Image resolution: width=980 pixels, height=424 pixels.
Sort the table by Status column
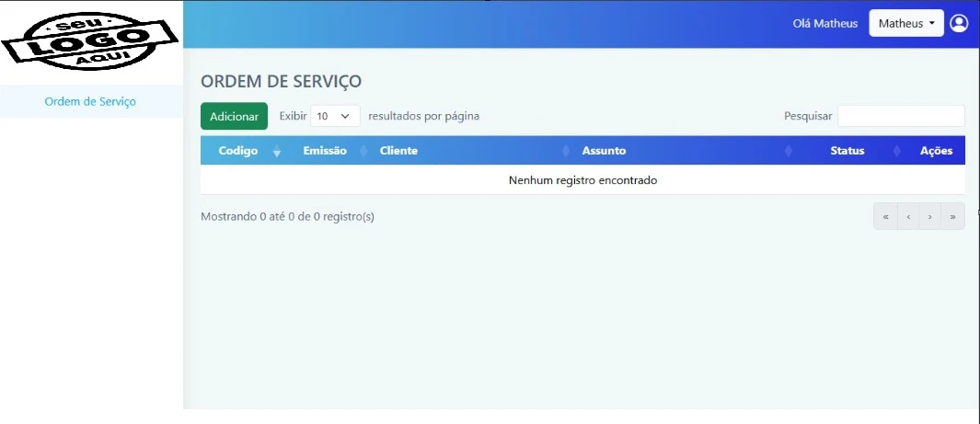(x=847, y=151)
